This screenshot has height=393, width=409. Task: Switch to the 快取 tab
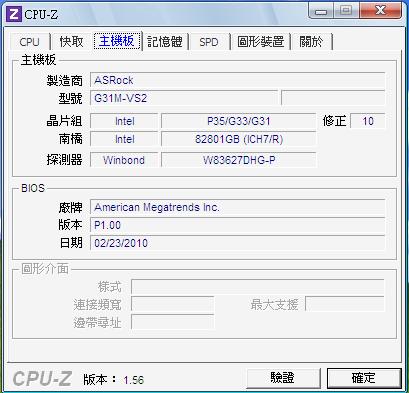point(71,42)
